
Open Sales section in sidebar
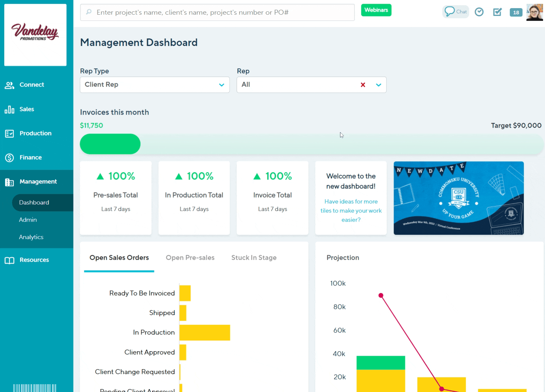26,109
